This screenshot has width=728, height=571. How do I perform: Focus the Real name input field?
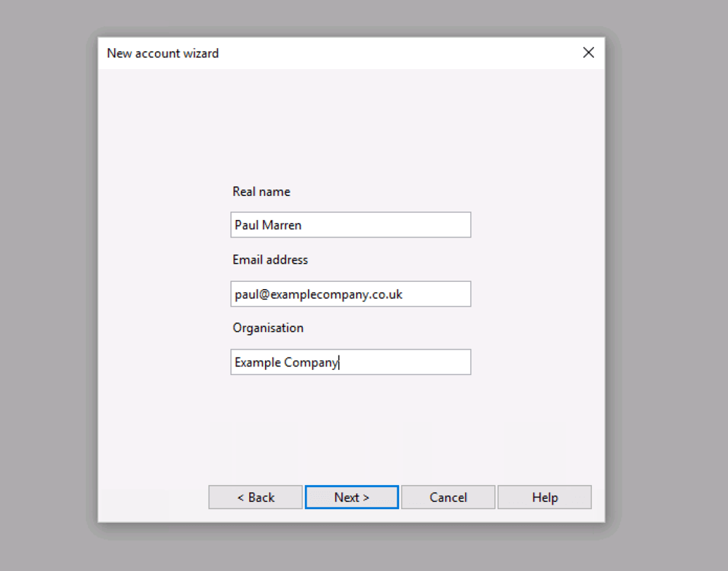coord(351,225)
